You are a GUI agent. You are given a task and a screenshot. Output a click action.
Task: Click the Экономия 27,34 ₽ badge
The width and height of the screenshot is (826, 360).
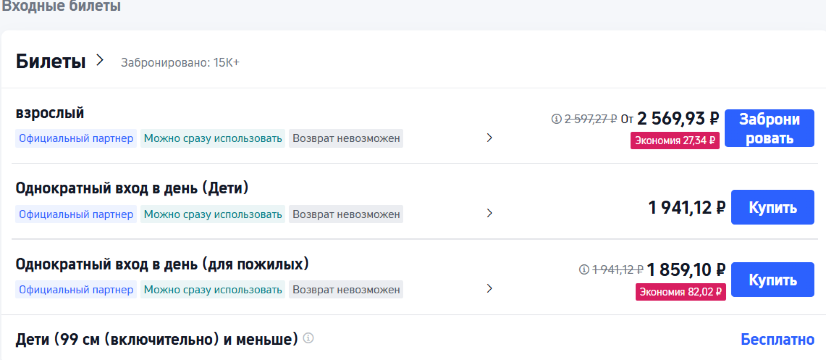675,141
